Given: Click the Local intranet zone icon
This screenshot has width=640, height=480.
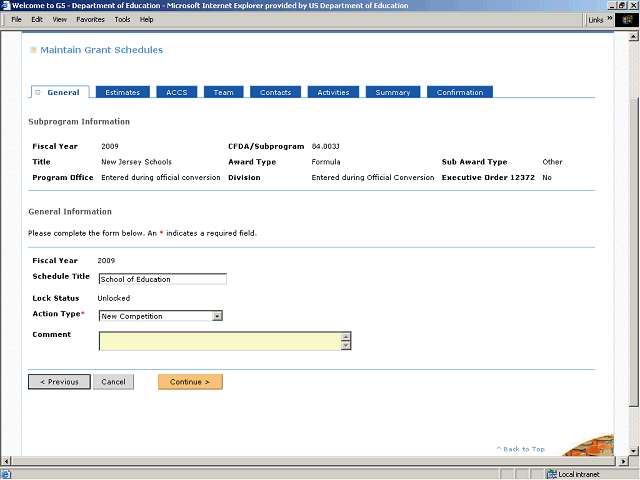Looking at the screenshot, I should 551,473.
